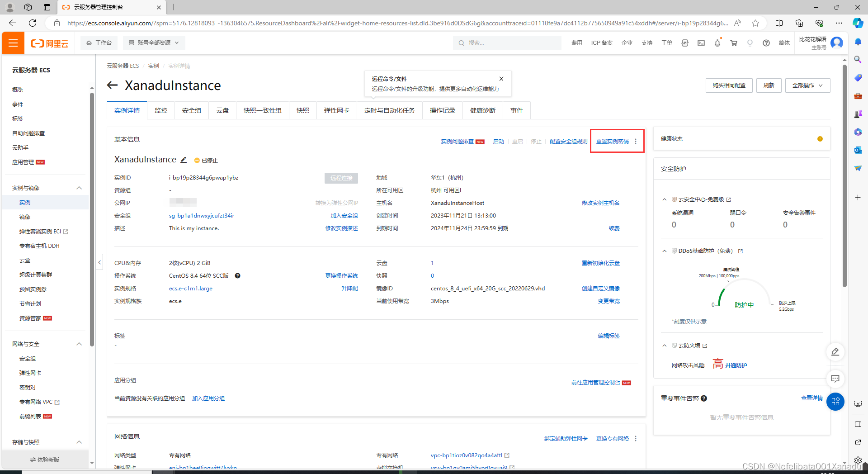Open the cube resource icon in header
The width and height of the screenshot is (868, 474).
pyautogui.click(x=685, y=43)
